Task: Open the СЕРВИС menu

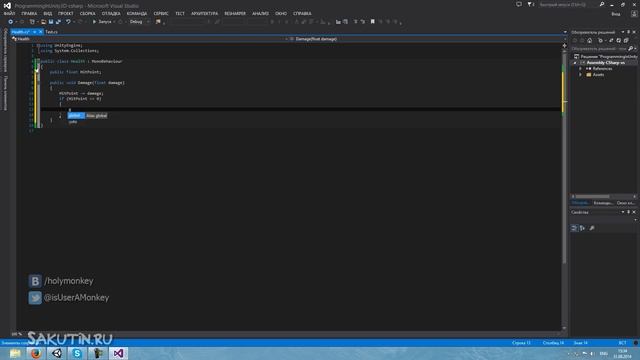Action: (x=161, y=13)
